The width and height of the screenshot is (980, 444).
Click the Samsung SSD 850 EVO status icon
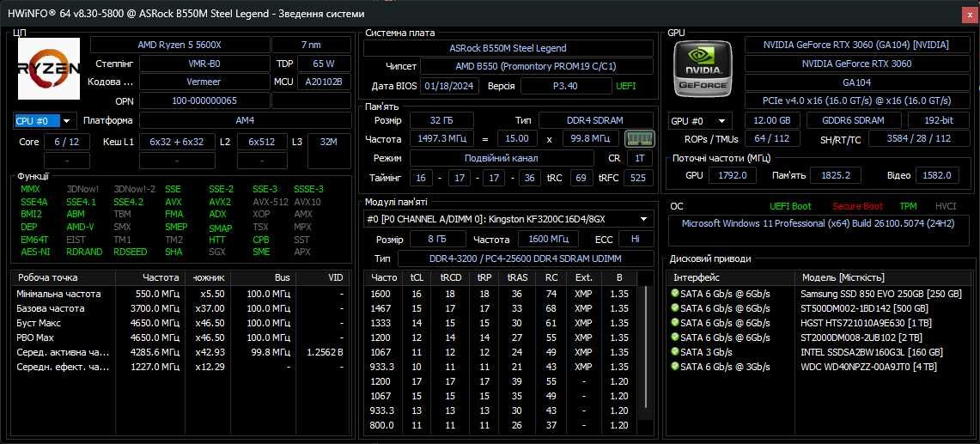(x=674, y=294)
